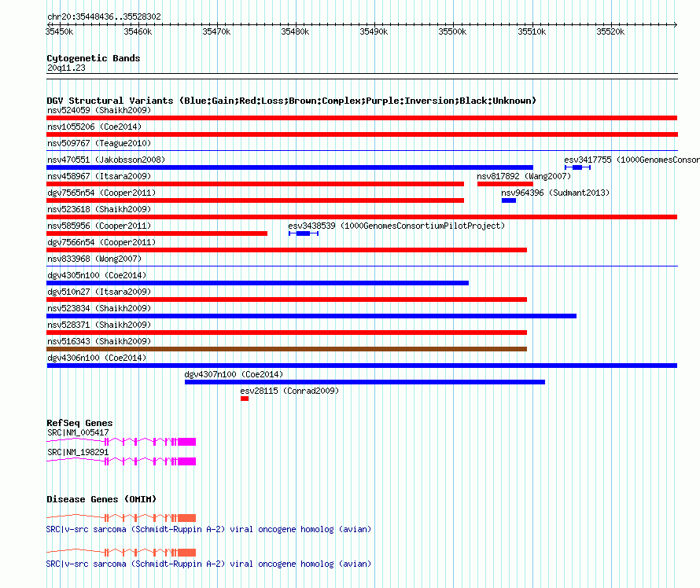Click the dgv4307n100 (Coe2014) blue bar
The height and width of the screenshot is (588, 700).
coord(365,382)
